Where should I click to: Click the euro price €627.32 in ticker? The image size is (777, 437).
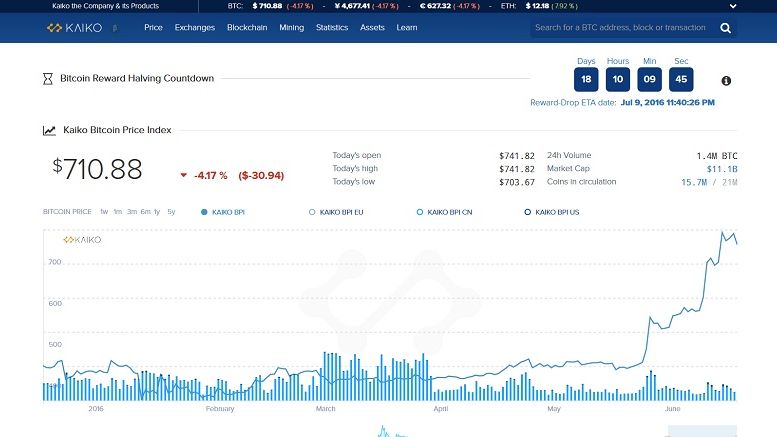(x=436, y=6)
